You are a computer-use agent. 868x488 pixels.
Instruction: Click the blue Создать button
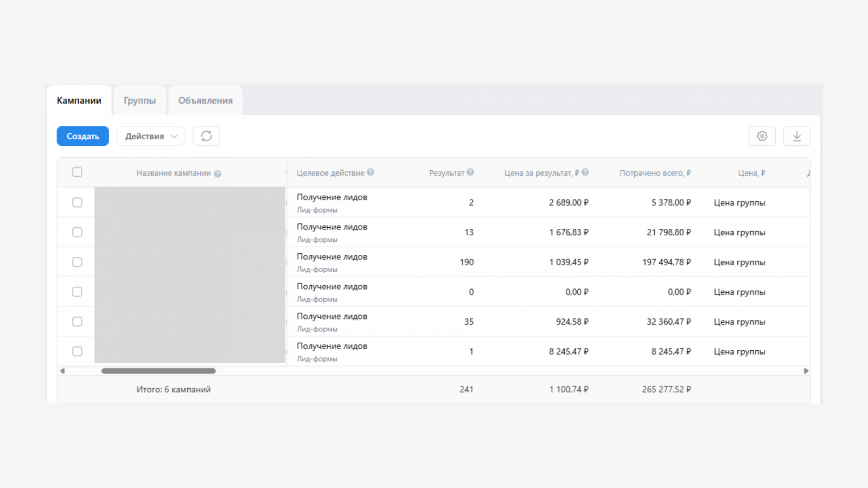pyautogui.click(x=82, y=136)
